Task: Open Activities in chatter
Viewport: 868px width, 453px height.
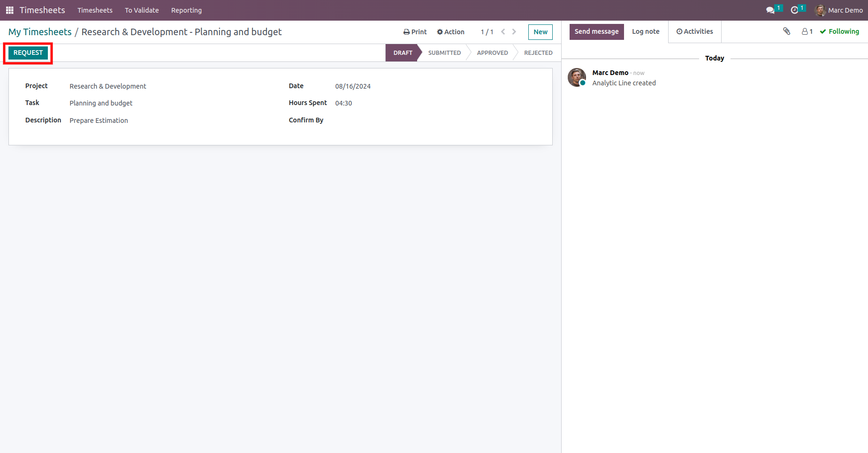Action: pos(695,31)
